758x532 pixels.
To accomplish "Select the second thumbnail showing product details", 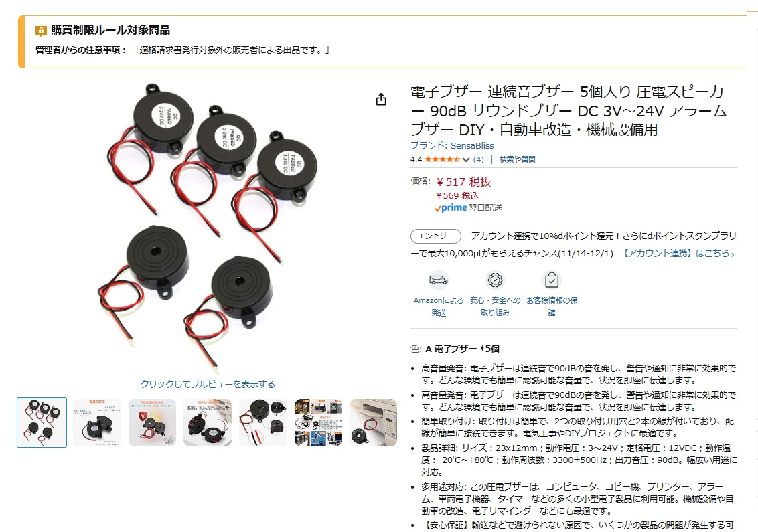I will tap(96, 422).
